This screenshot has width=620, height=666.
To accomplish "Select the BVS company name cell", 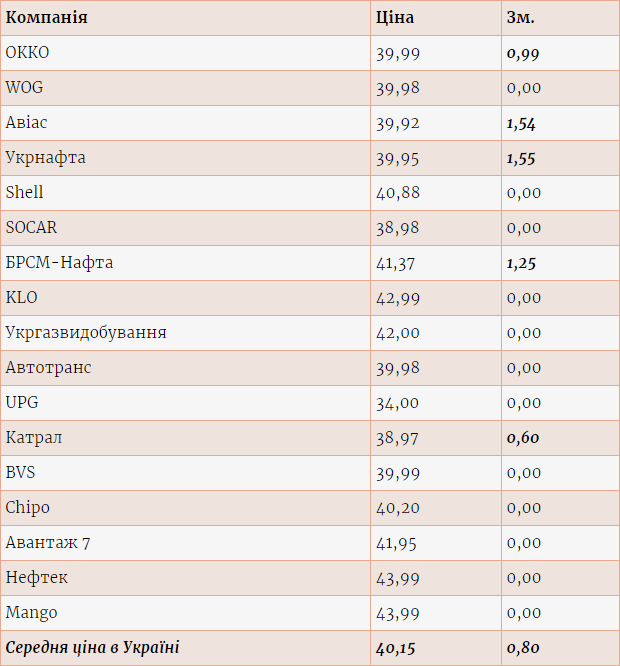I will (x=20, y=473).
